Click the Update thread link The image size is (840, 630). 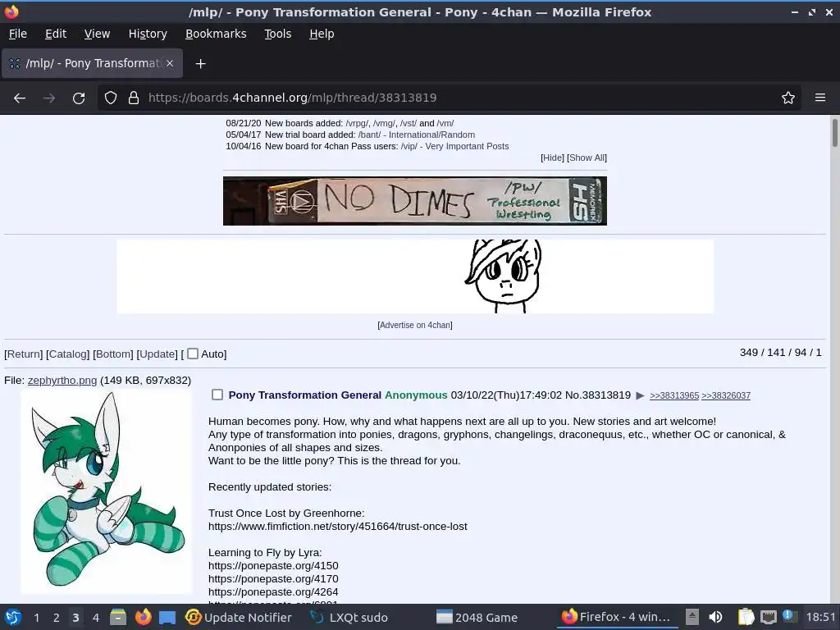point(157,354)
